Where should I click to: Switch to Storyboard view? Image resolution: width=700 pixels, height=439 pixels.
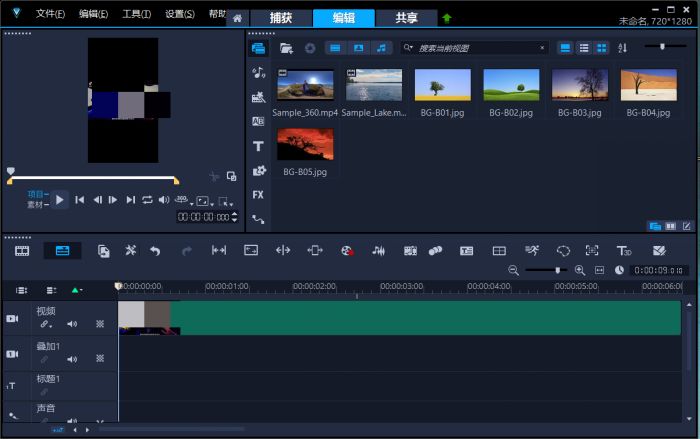coord(22,251)
